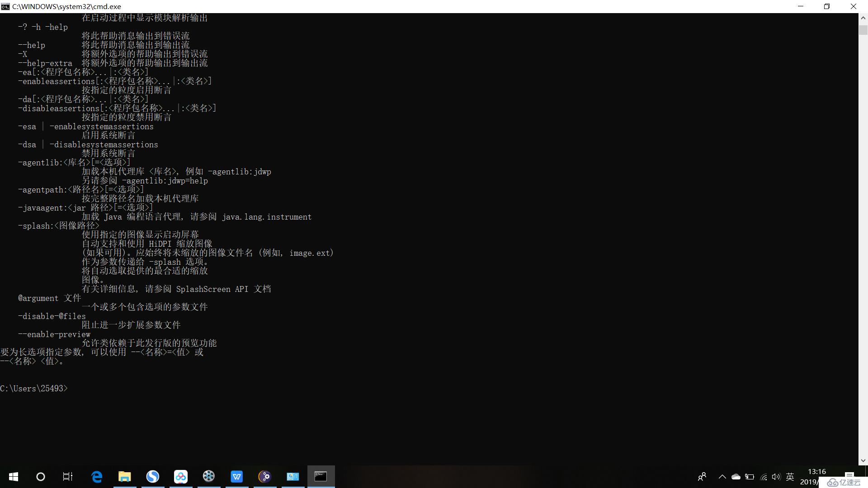Click the "-splash:<图像路径>" option line

[59, 226]
